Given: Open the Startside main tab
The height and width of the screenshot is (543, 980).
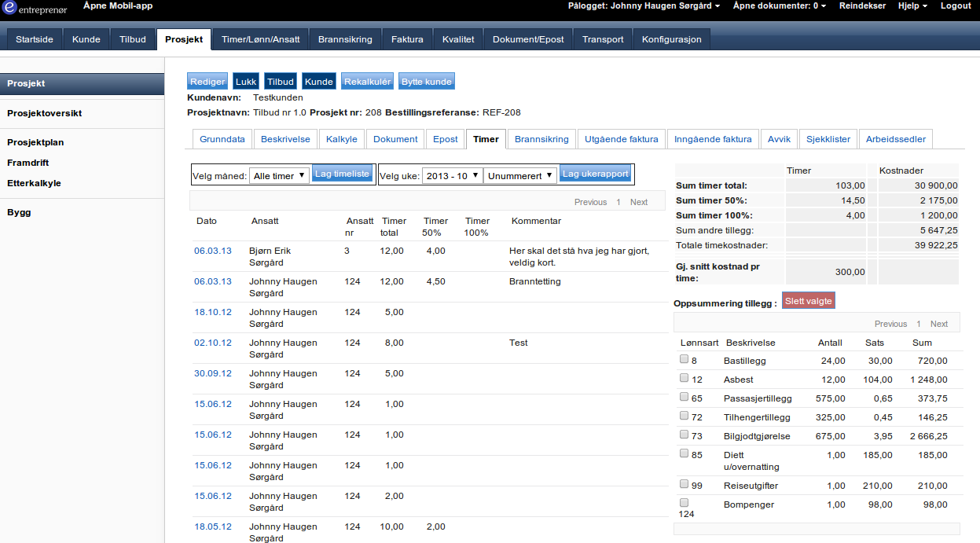Looking at the screenshot, I should click(x=35, y=39).
